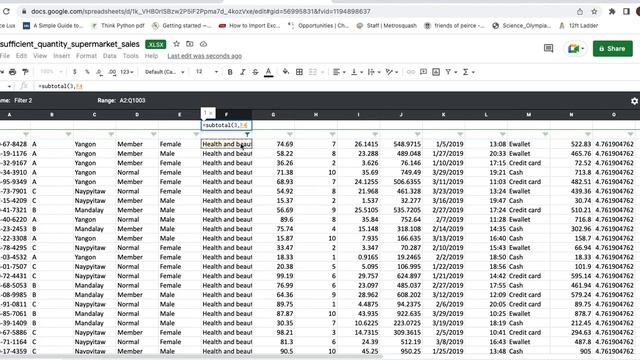Open column G filter dropdown
The height and width of the screenshot is (360, 640).
pyautogui.click(x=289, y=134)
